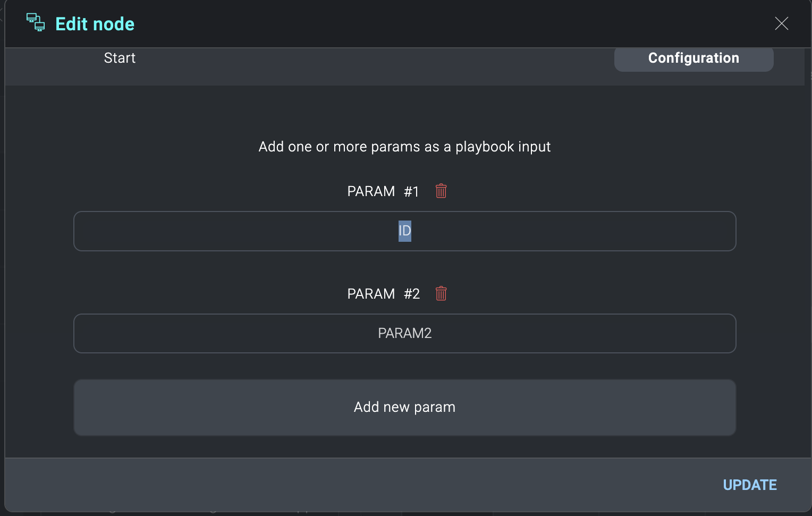Click the red trash icon beside PARAM #1
This screenshot has width=812, height=516.
click(441, 191)
